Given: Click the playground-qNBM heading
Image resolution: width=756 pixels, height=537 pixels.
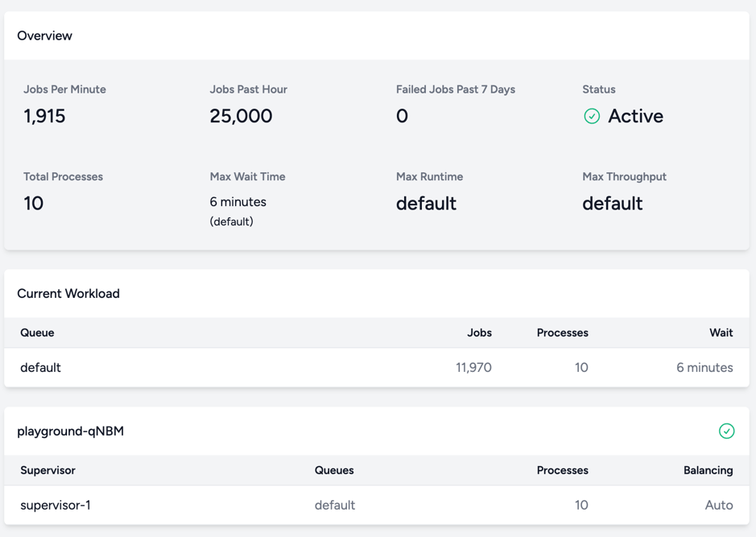Looking at the screenshot, I should click(70, 432).
